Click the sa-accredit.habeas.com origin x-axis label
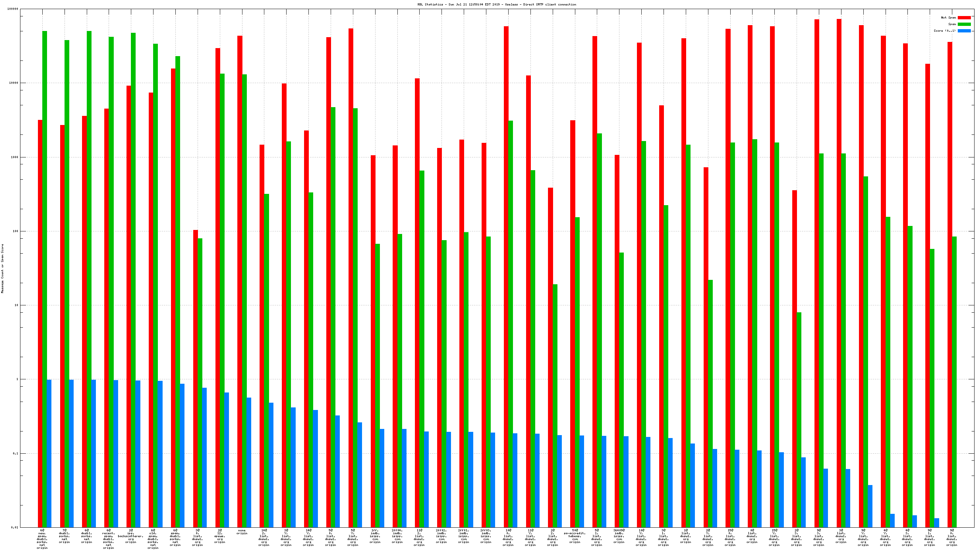Image resolution: width=980 pixels, height=551 pixels. [x=575, y=536]
